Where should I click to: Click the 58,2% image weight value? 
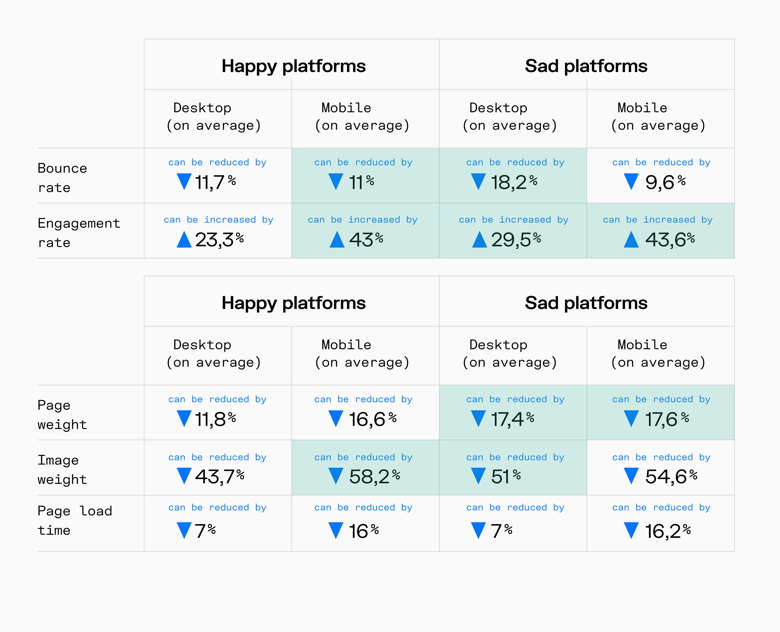coord(375,477)
